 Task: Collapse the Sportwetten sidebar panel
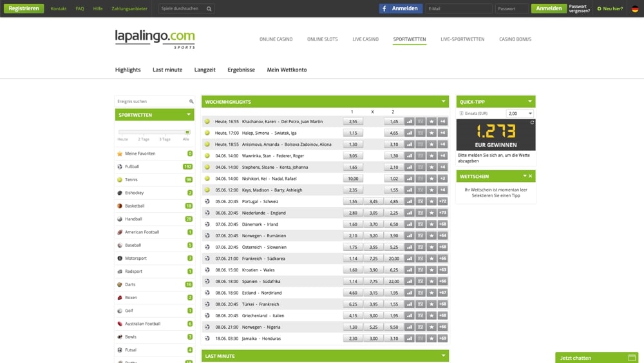pyautogui.click(x=189, y=115)
